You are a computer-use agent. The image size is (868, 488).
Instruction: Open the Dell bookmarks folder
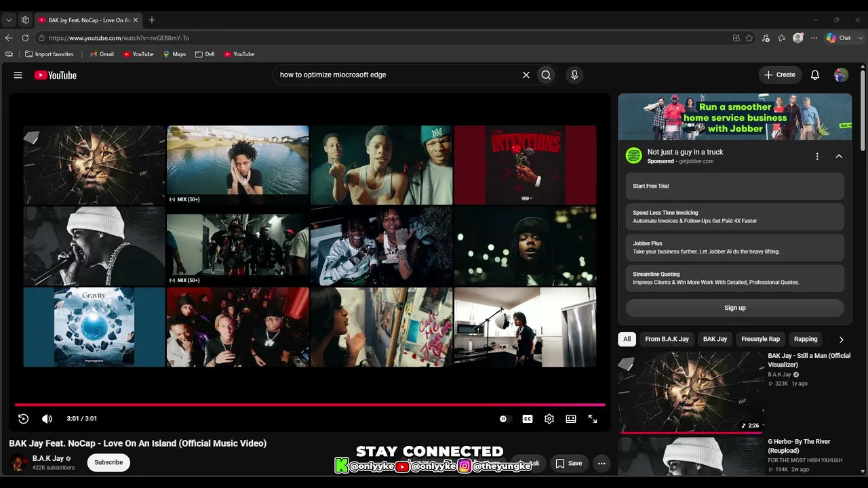(x=205, y=54)
